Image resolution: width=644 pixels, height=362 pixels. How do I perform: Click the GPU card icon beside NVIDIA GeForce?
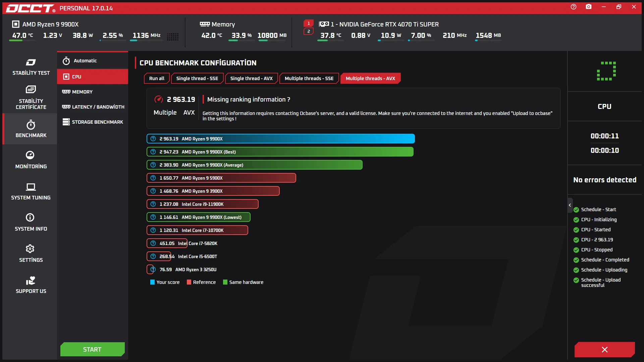pyautogui.click(x=324, y=24)
